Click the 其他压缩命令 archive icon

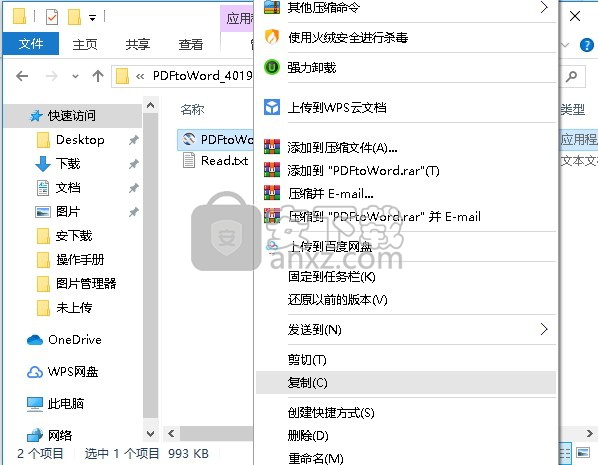click(x=272, y=7)
